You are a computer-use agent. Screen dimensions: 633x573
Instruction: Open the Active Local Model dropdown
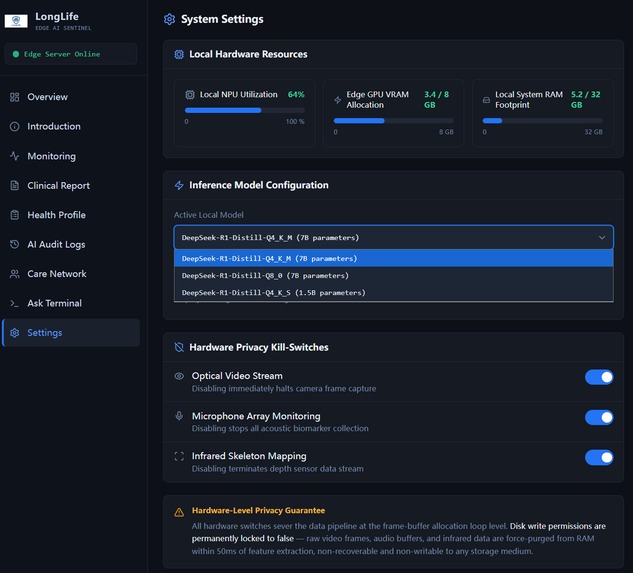coord(394,237)
